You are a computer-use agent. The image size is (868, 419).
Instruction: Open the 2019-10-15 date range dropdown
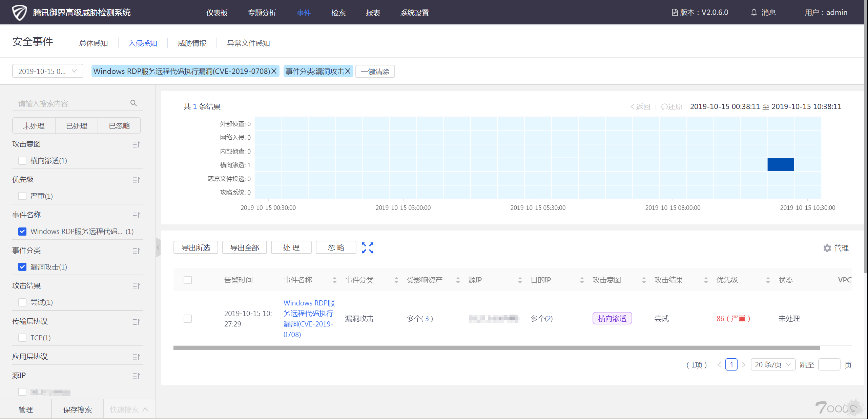[47, 71]
